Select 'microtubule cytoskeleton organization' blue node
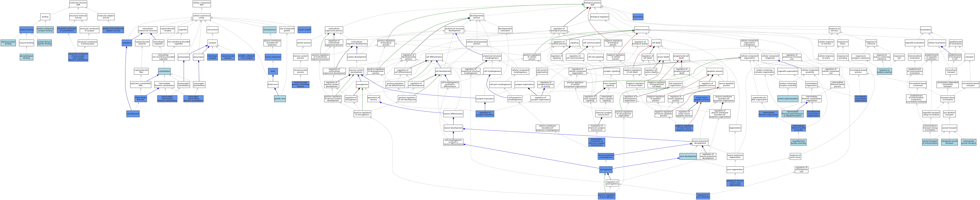The height and width of the screenshot is (200, 980). pos(861,99)
